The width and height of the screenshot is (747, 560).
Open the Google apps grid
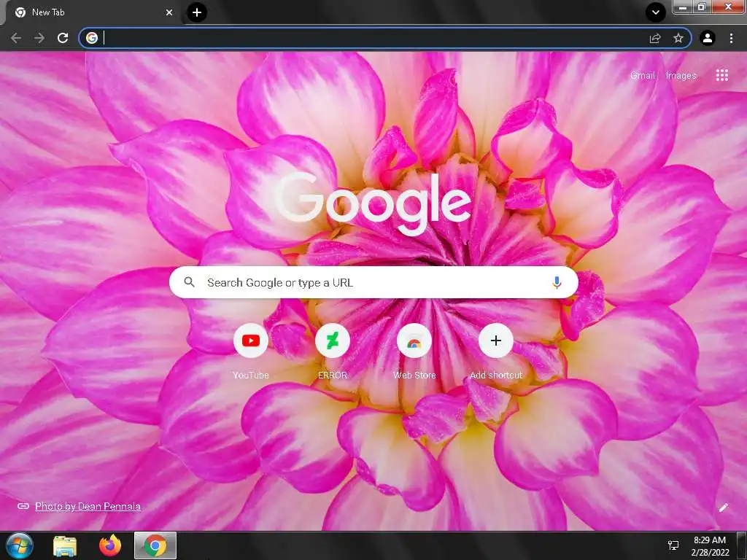721,75
